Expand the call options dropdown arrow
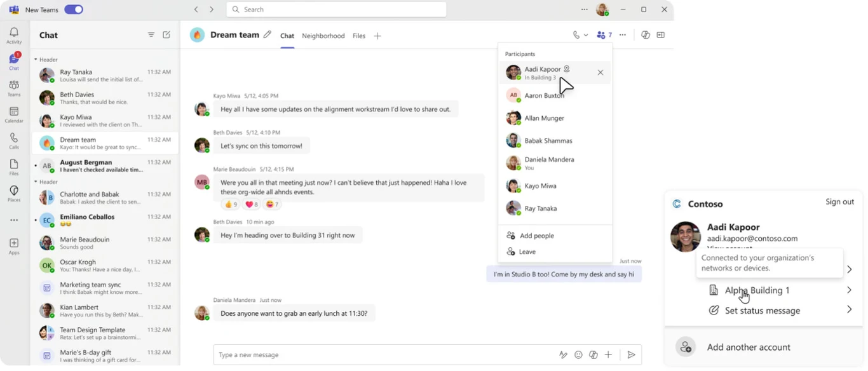Screen dimensions: 868x371 pyautogui.click(x=586, y=35)
